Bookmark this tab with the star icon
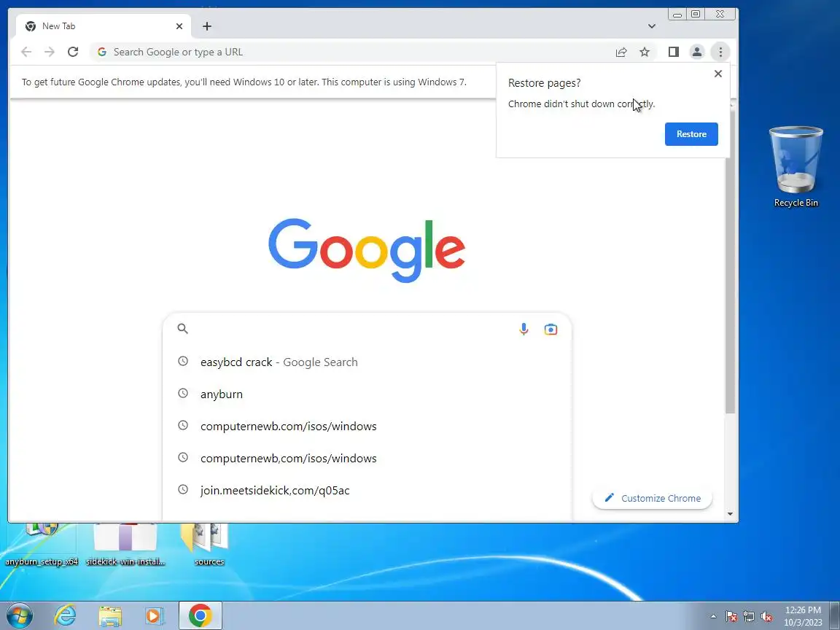Image resolution: width=840 pixels, height=630 pixels. pos(645,52)
